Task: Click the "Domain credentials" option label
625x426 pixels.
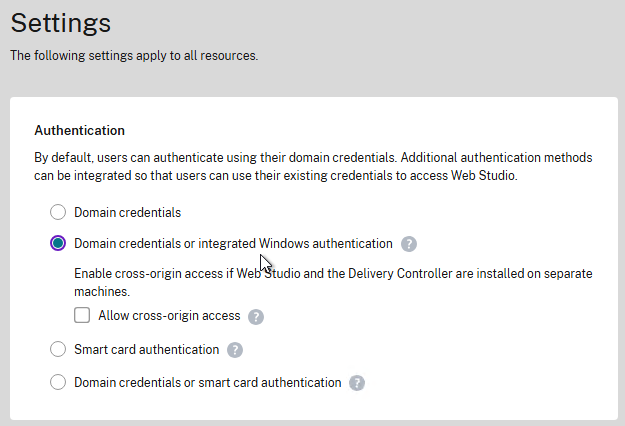Action: [127, 212]
